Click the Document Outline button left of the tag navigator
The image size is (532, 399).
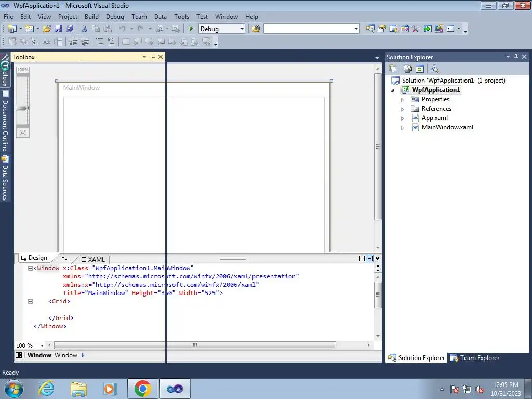point(19,355)
